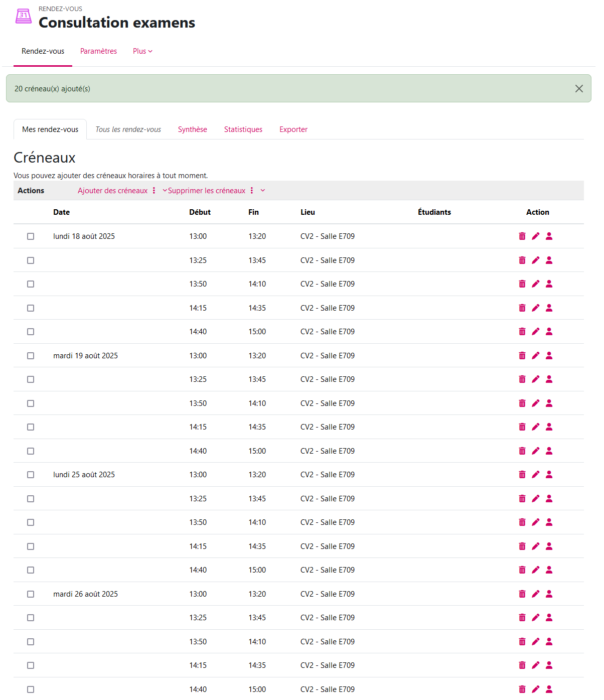Viewport: 604px width, 700px height.
Task: Delete the mardi 19 août 13:00 slot
Action: (522, 356)
